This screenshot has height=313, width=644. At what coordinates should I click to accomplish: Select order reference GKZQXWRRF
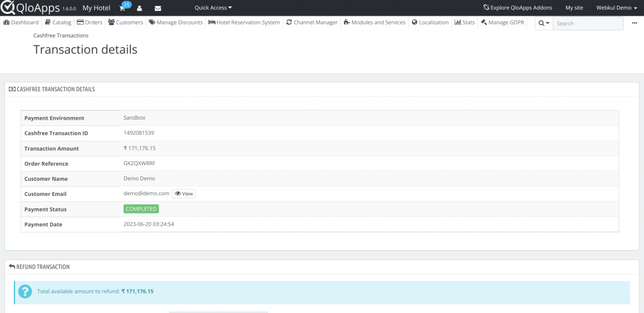[x=140, y=163]
